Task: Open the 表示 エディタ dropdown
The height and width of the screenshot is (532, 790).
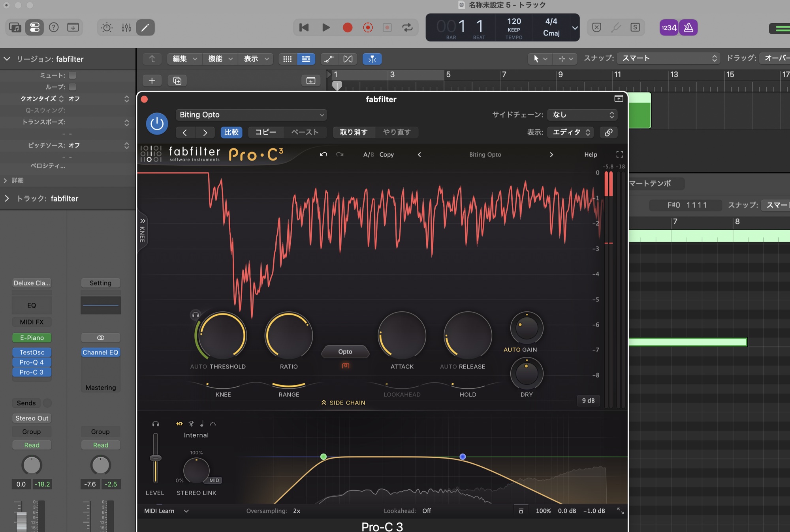Action: [x=571, y=132]
